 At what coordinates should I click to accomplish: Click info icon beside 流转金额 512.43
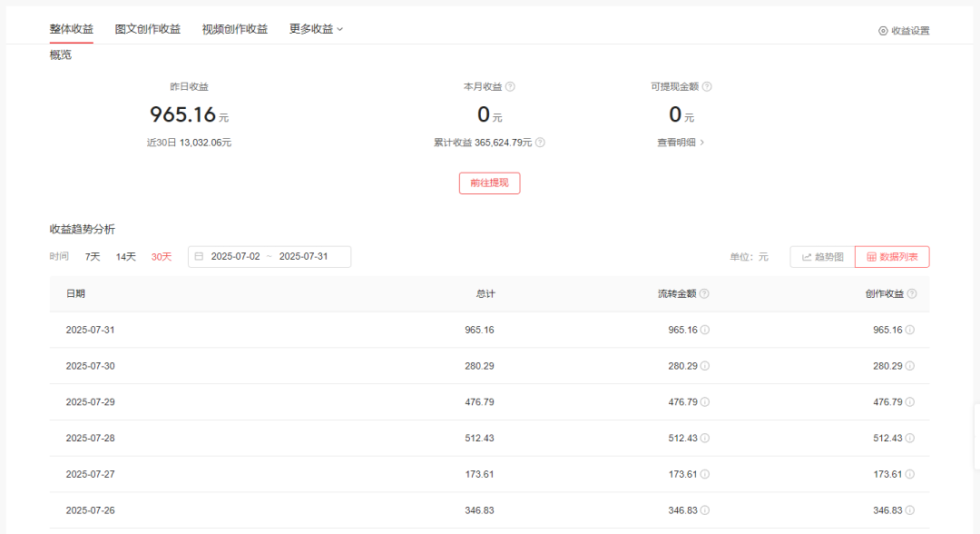705,439
